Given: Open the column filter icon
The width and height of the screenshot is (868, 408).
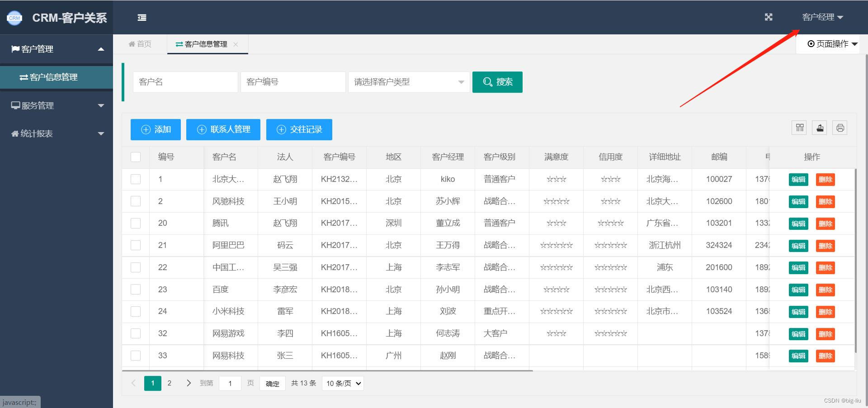Looking at the screenshot, I should coord(800,128).
